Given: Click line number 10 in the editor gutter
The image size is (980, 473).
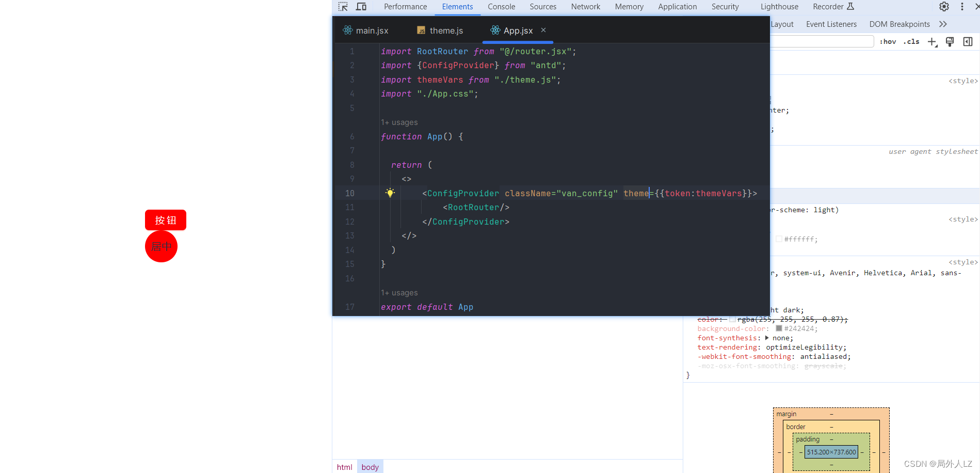Looking at the screenshot, I should click(x=349, y=193).
